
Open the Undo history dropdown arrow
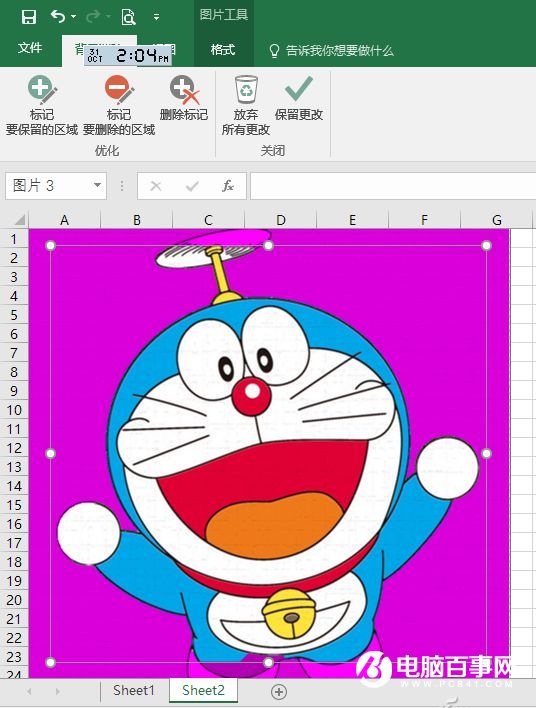click(x=74, y=17)
